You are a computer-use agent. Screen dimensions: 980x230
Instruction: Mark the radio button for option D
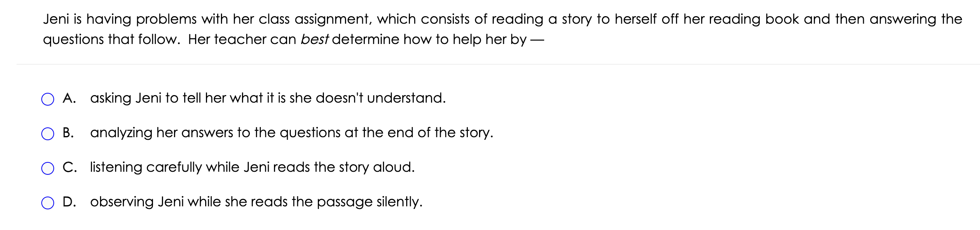pyautogui.click(x=48, y=203)
